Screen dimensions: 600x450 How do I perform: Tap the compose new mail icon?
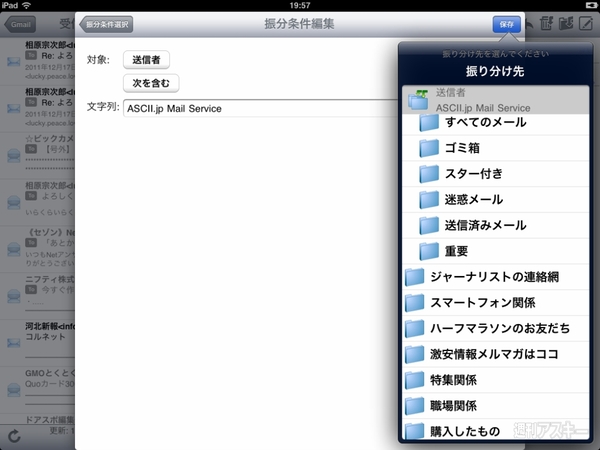coord(586,24)
